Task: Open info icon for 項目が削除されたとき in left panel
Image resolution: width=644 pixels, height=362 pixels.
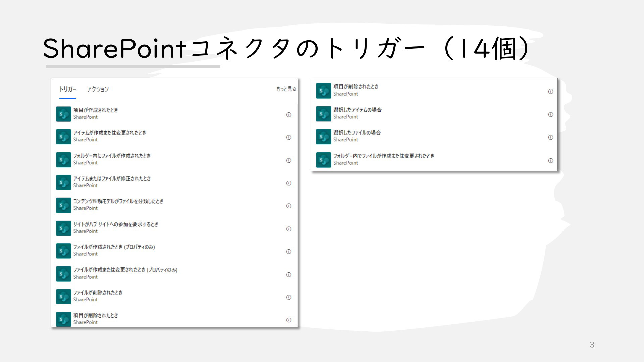Action: tap(288, 320)
